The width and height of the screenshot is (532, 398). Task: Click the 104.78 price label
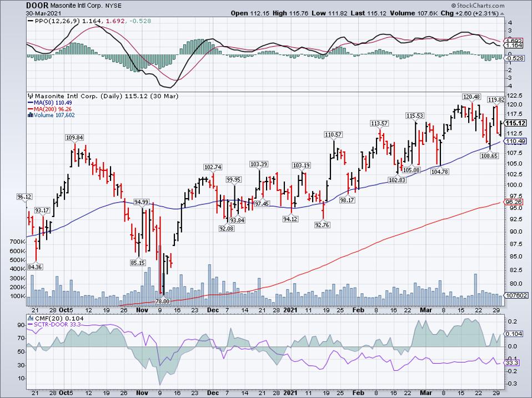[x=440, y=172]
